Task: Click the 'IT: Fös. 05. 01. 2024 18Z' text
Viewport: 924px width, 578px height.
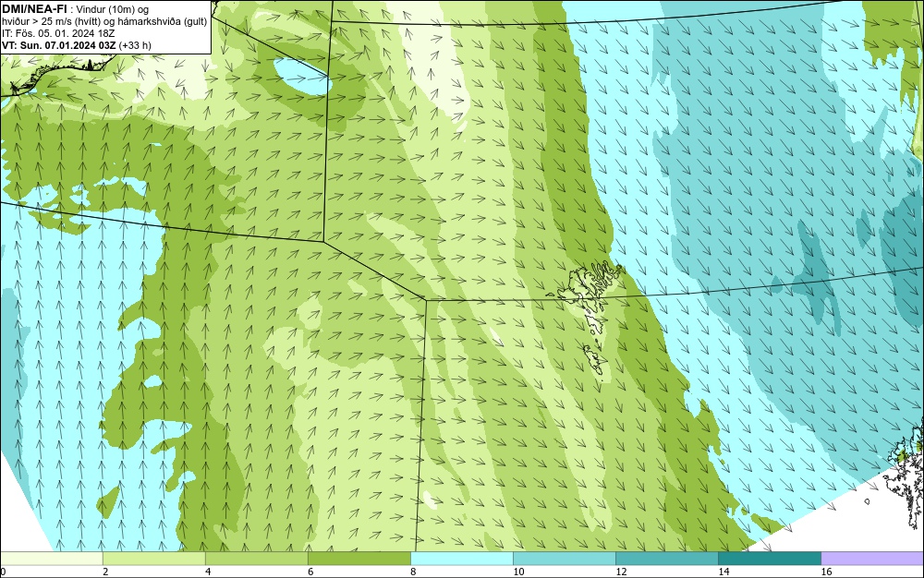Action: point(58,33)
